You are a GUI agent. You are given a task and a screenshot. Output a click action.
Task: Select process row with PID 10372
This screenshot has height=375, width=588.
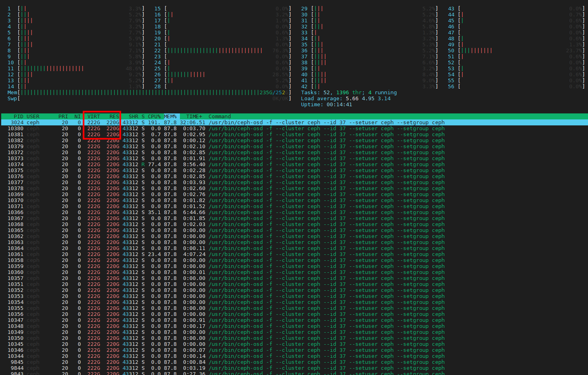tap(294, 153)
